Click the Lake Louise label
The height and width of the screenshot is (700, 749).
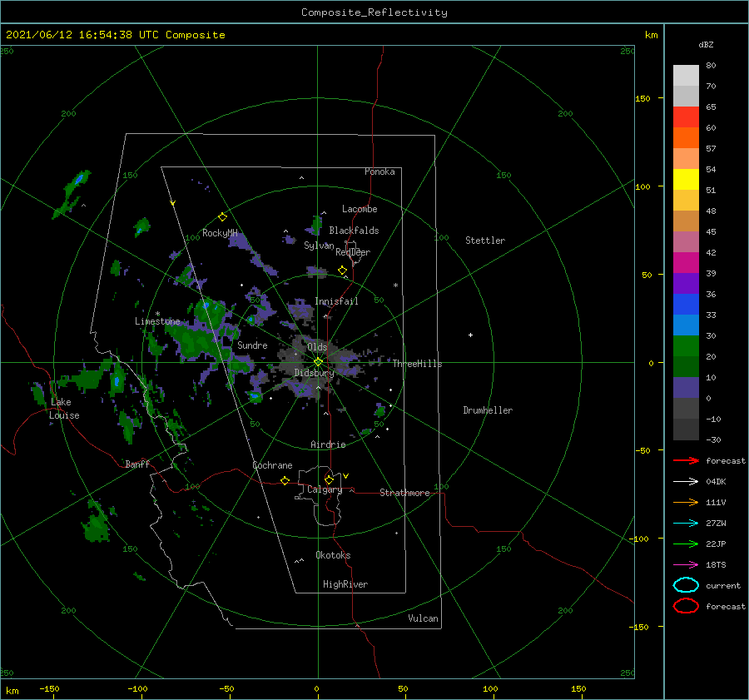(x=64, y=409)
